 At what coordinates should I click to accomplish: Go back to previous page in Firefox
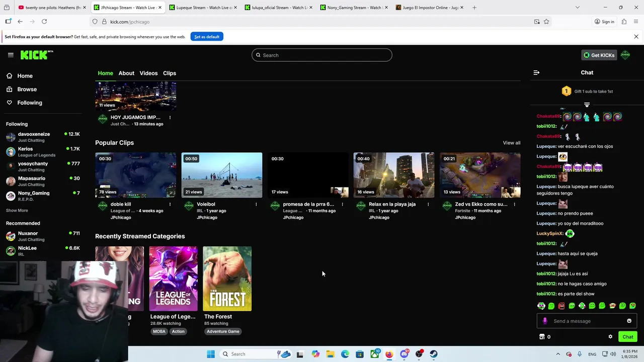pos(20,22)
